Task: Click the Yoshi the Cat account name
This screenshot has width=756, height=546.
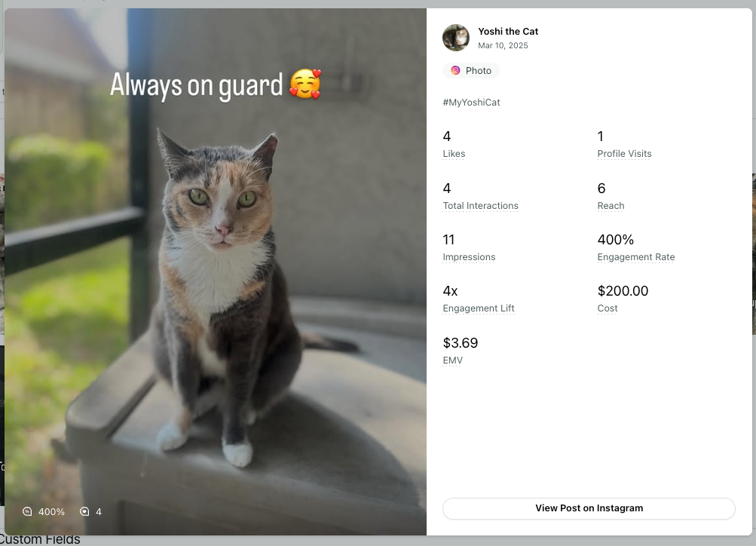Action: pyautogui.click(x=508, y=32)
